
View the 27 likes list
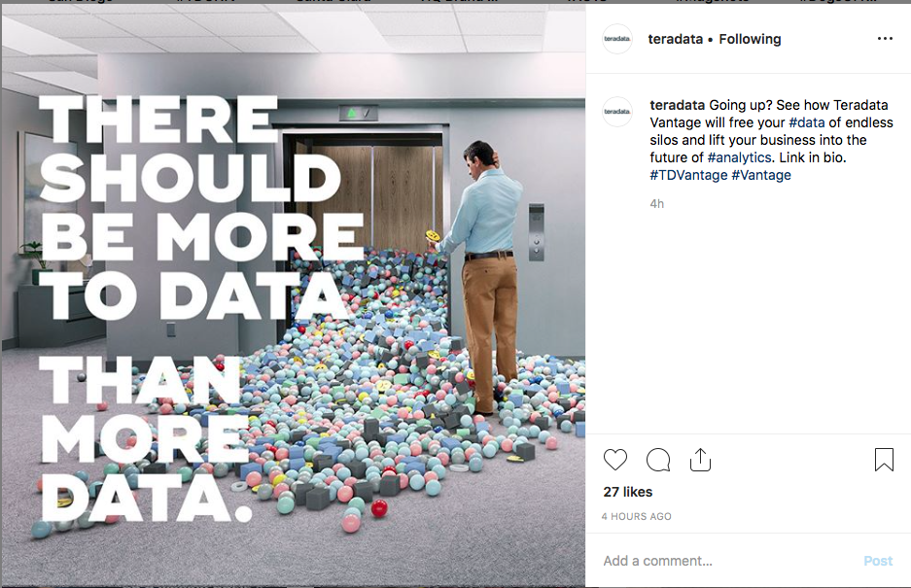click(628, 492)
